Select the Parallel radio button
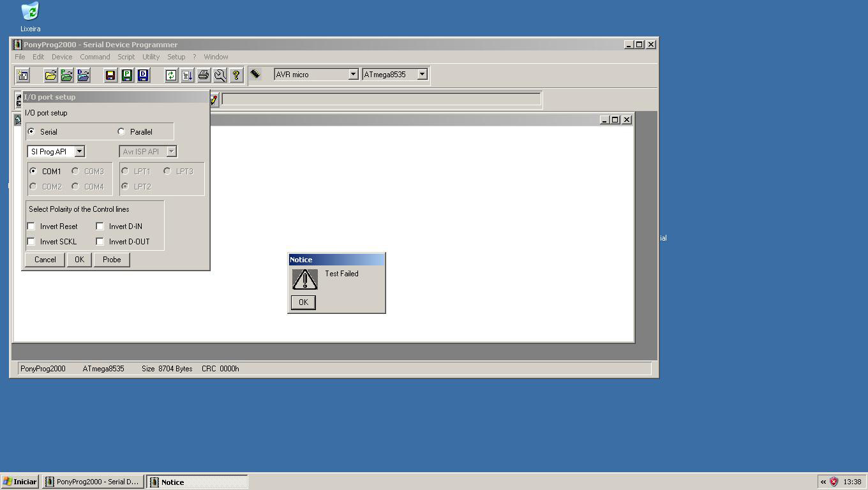Image resolution: width=868 pixels, height=490 pixels. click(121, 132)
